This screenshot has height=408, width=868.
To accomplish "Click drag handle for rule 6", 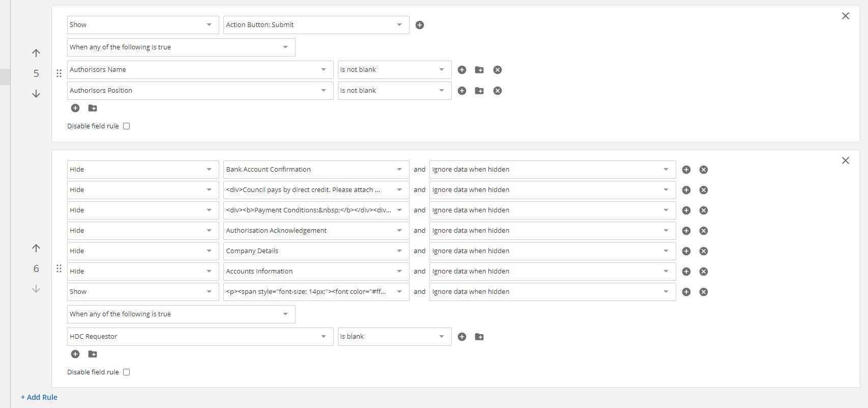I will click(x=59, y=268).
